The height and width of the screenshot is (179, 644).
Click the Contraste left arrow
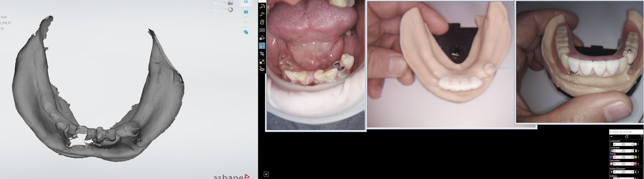[615, 151]
